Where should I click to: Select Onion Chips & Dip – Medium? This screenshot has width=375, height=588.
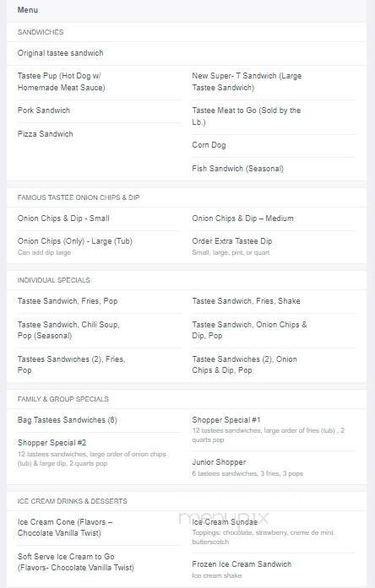(242, 218)
